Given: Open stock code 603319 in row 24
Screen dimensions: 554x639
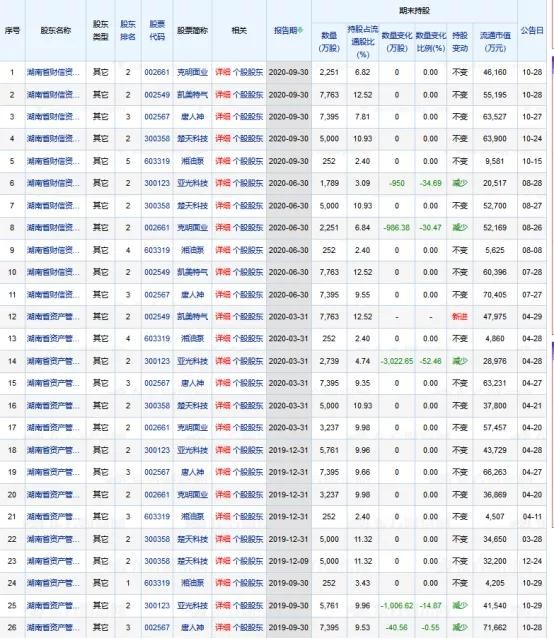Looking at the screenshot, I should click(x=157, y=583).
